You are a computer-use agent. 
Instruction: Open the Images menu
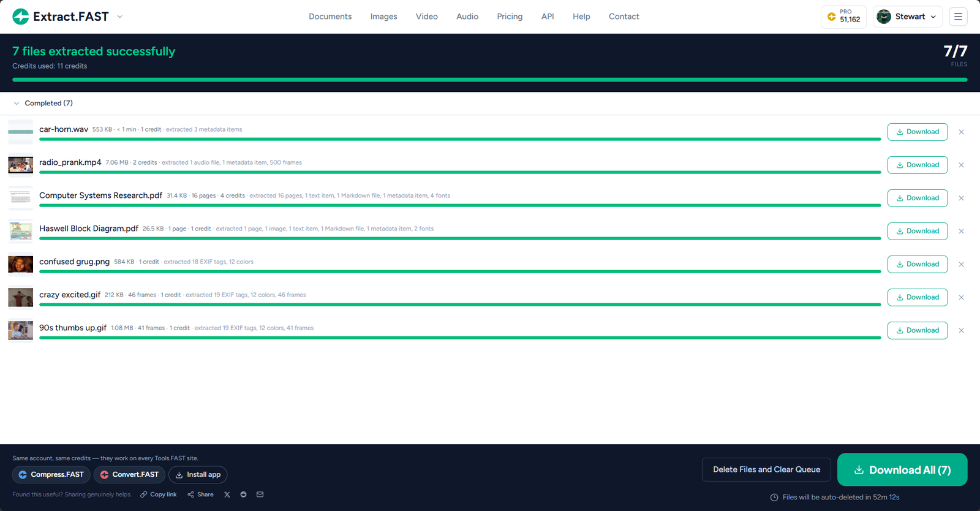click(x=383, y=17)
